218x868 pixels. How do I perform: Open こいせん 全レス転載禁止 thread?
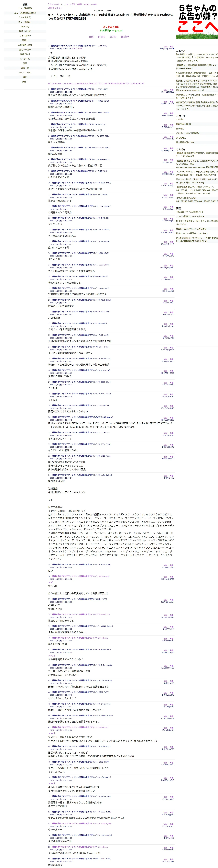pyautogui.click(x=188, y=133)
